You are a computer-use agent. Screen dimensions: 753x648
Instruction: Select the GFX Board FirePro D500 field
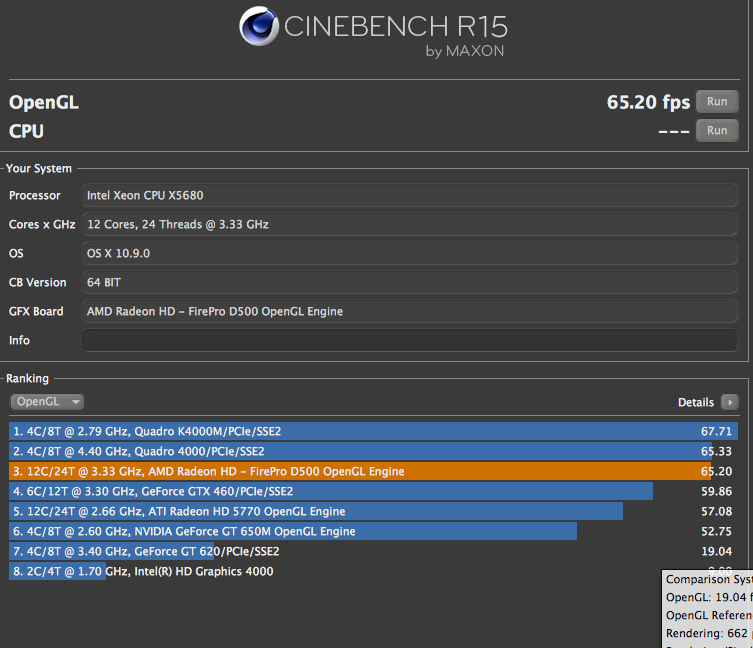coord(410,311)
